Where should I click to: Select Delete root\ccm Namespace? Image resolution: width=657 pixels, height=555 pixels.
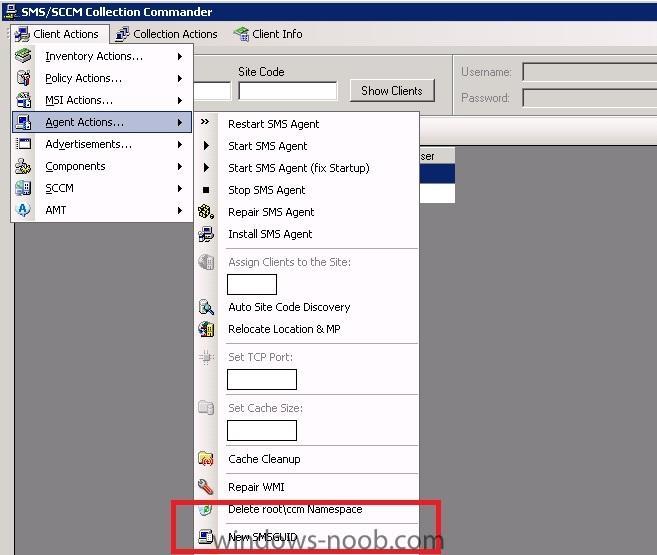pos(307,509)
